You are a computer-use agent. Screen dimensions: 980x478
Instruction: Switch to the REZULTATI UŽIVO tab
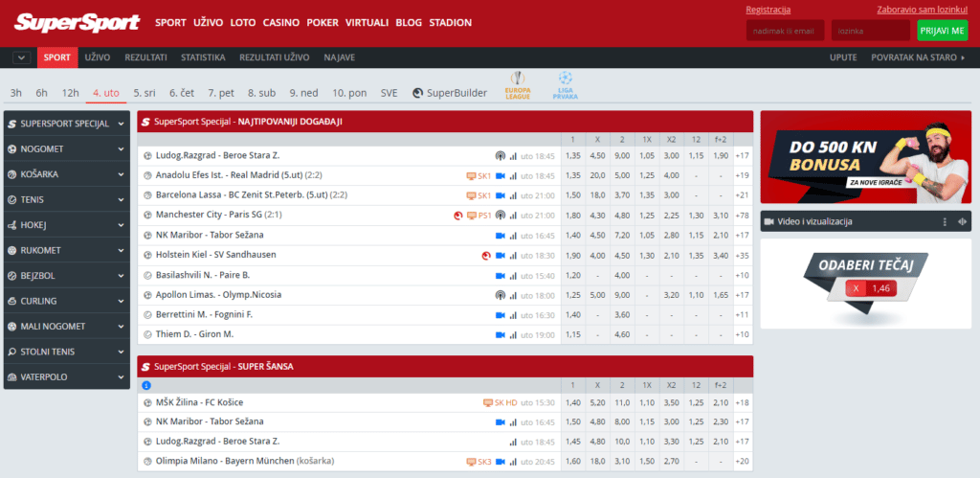275,57
